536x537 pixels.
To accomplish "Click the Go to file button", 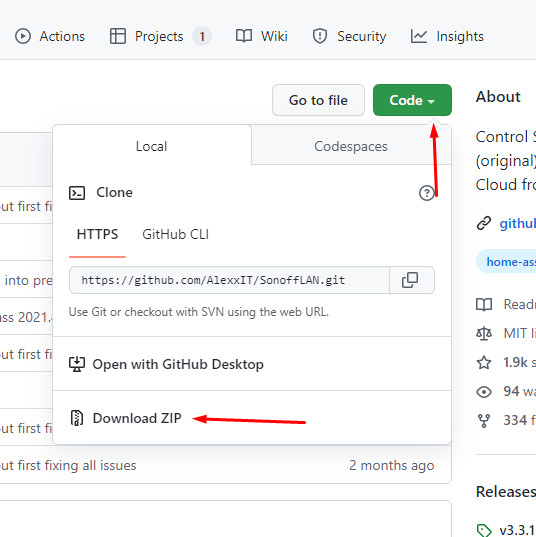I will tap(318, 100).
